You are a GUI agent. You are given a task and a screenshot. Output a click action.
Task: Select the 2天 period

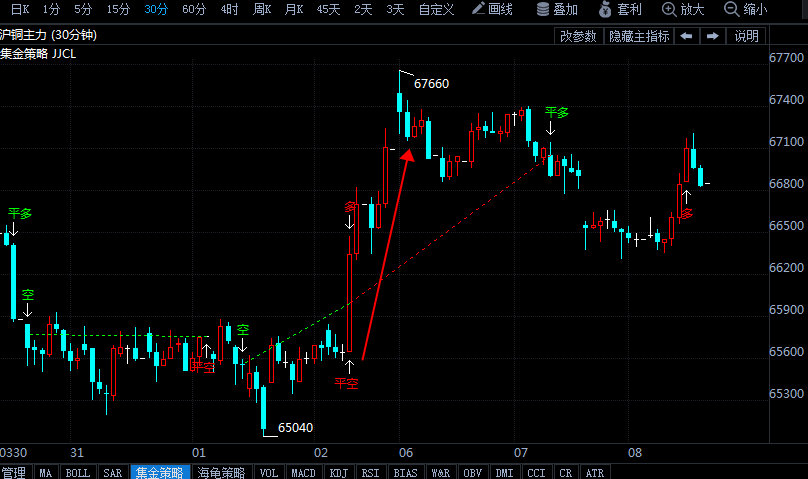click(363, 9)
